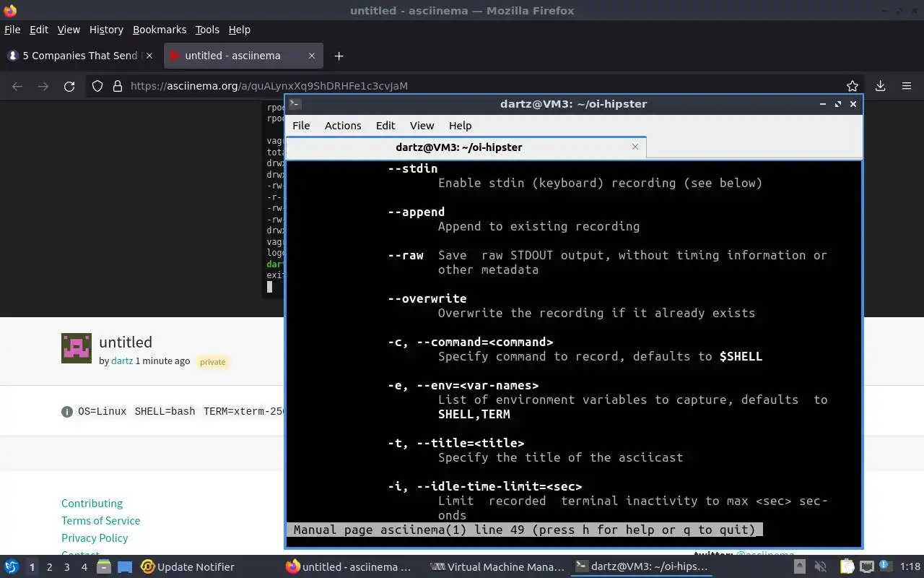Image resolution: width=924 pixels, height=578 pixels.
Task: Open terminal Edit menu
Action: point(385,125)
